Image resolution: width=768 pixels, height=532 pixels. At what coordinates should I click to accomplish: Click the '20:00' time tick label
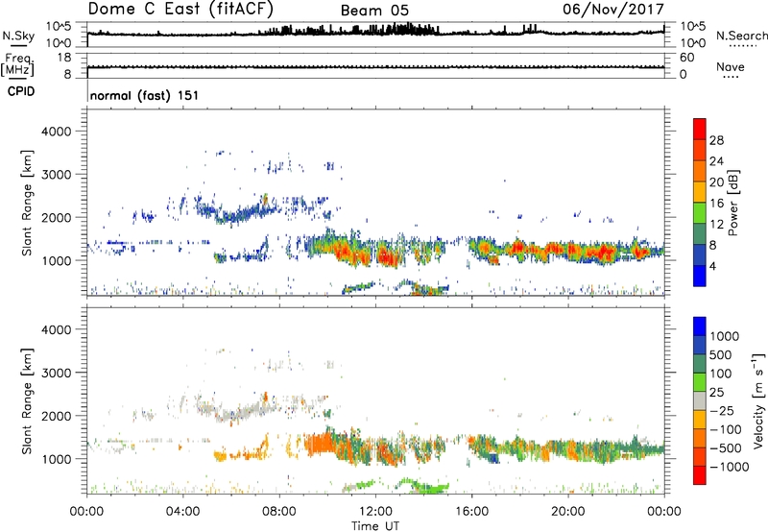[567, 512]
